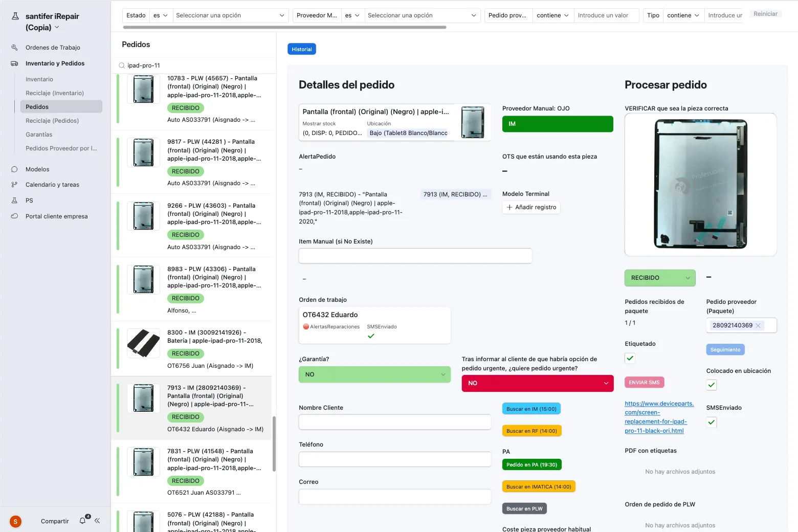
Task: Collapse the sidebar with the double-chevron icon
Action: click(97, 521)
